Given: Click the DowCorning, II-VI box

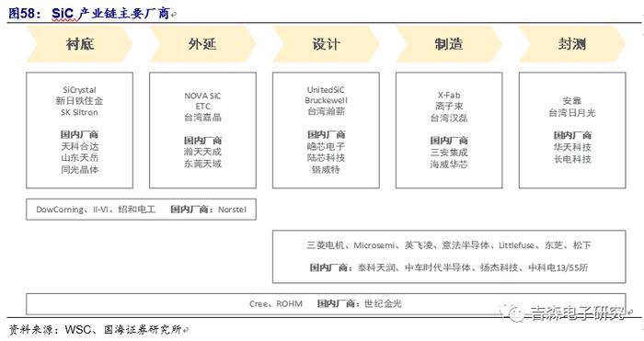Looking at the screenshot, I should tap(142, 210).
